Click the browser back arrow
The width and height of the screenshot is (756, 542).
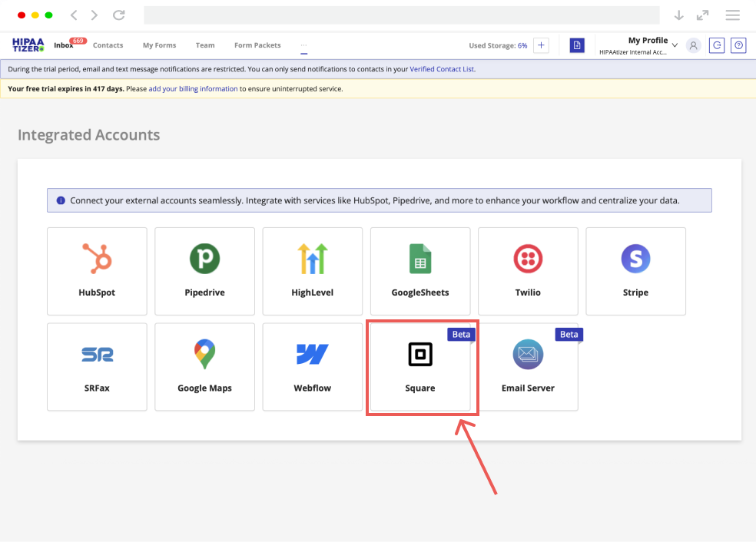tap(74, 15)
